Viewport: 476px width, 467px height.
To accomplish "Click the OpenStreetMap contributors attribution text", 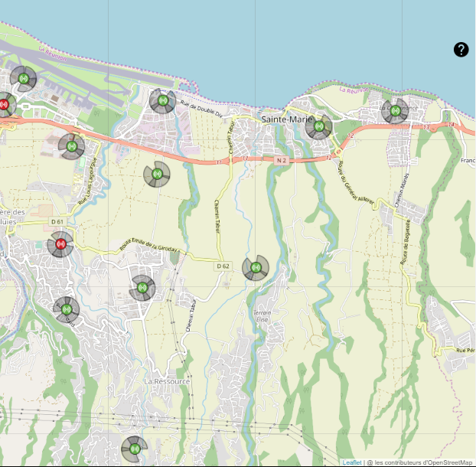I will click(420, 462).
